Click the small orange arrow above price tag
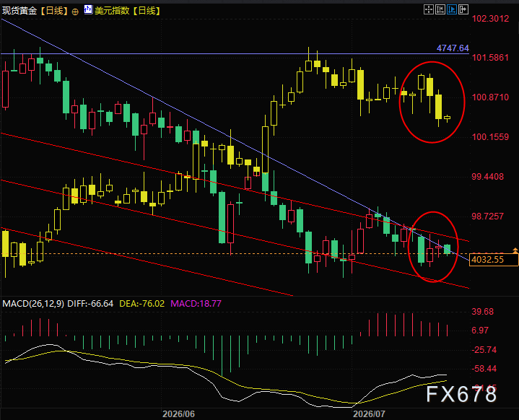The image size is (519, 420). pyautogui.click(x=515, y=250)
